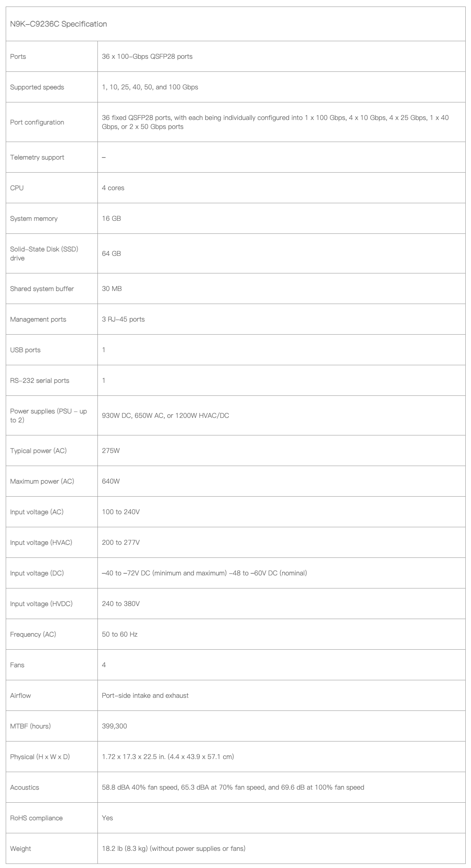Click the Acoustics fan speed description
Viewport: 471px width, 868px height.
232,787
